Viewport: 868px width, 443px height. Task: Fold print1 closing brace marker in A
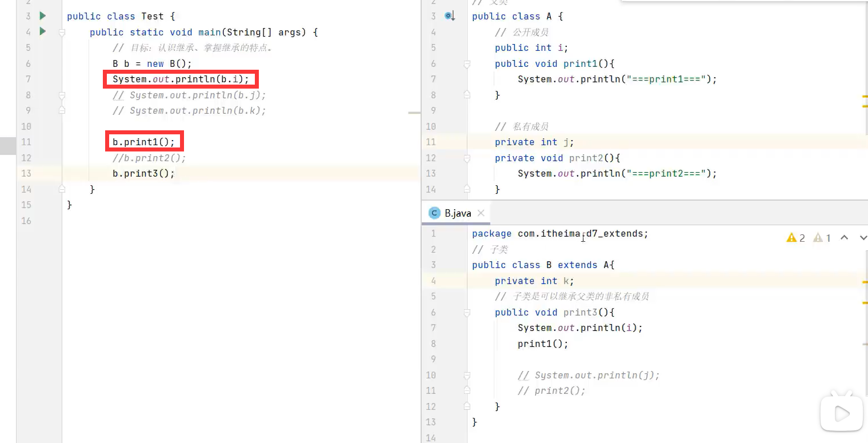[x=467, y=95]
